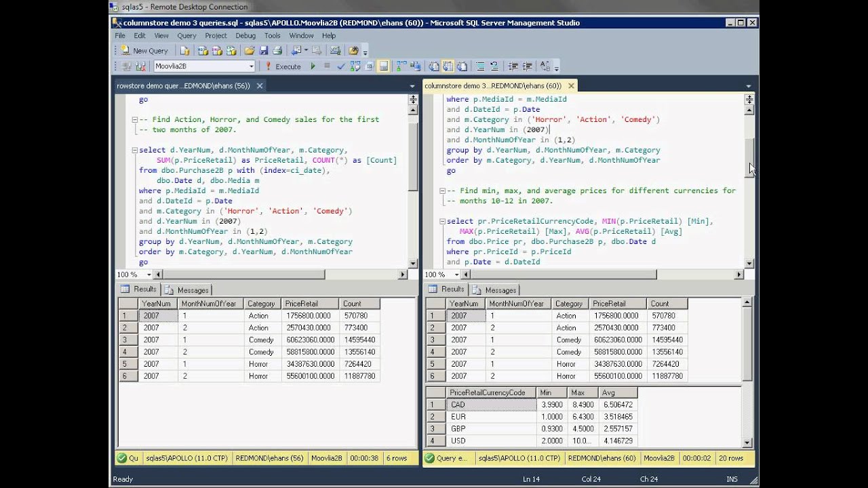Click the PriceRetailCurrencyCode column header
The image size is (868, 488).
tap(491, 392)
